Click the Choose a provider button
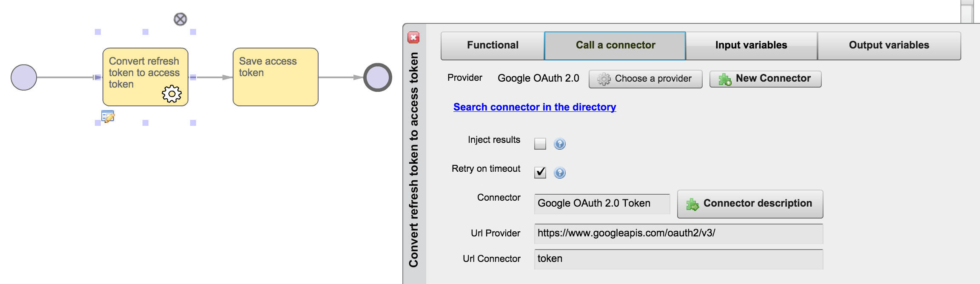Viewport: 980px width, 284px height. pos(645,79)
